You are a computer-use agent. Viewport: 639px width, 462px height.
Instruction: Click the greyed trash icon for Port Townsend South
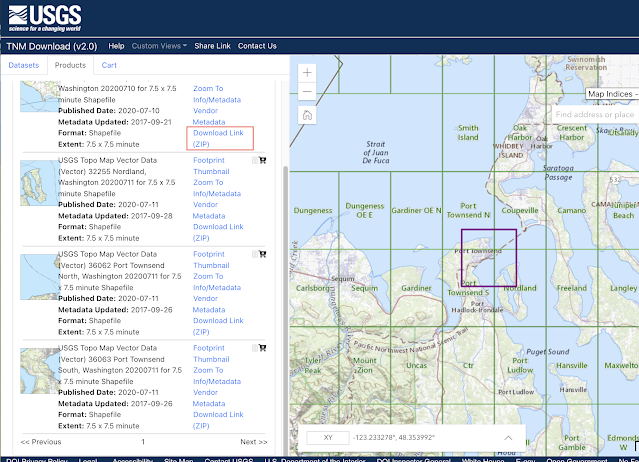point(255,348)
